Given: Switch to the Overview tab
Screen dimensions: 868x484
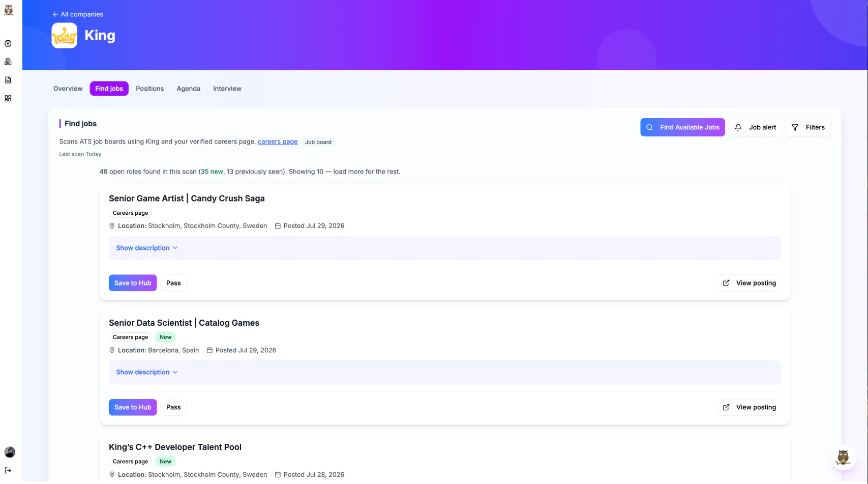Looking at the screenshot, I should pos(68,89).
